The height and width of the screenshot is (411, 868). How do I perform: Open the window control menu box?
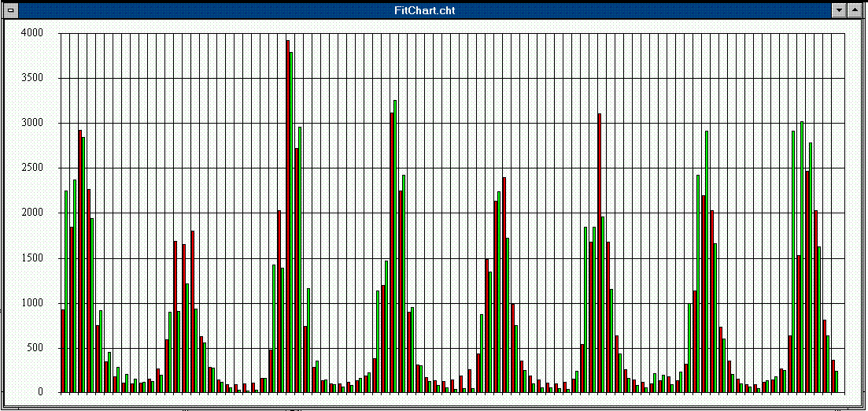(x=10, y=10)
